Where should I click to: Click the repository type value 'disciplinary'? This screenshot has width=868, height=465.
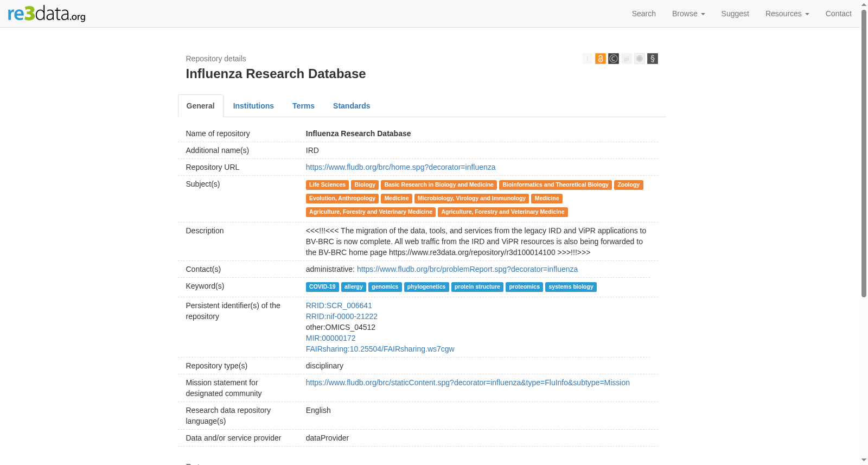point(324,366)
